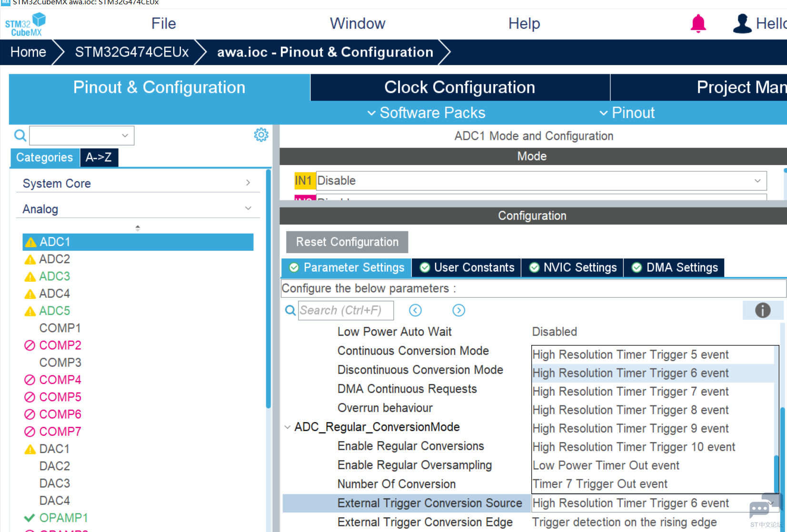Go to next parameter search result
Viewport: 787px width, 532px height.
[x=458, y=310]
